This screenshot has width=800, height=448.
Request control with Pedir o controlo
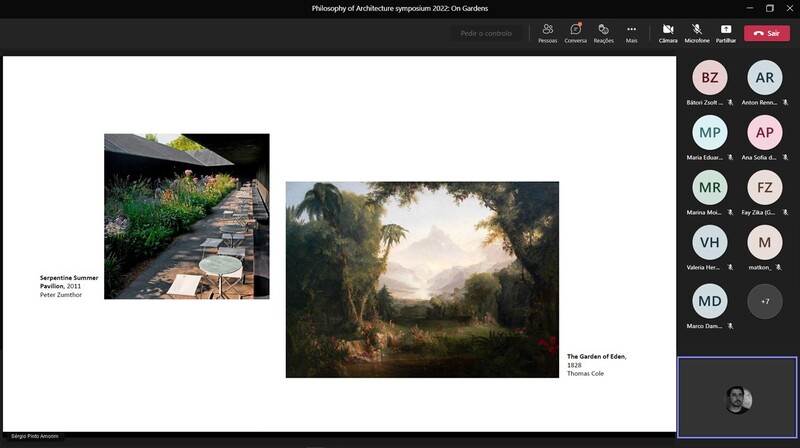(486, 33)
